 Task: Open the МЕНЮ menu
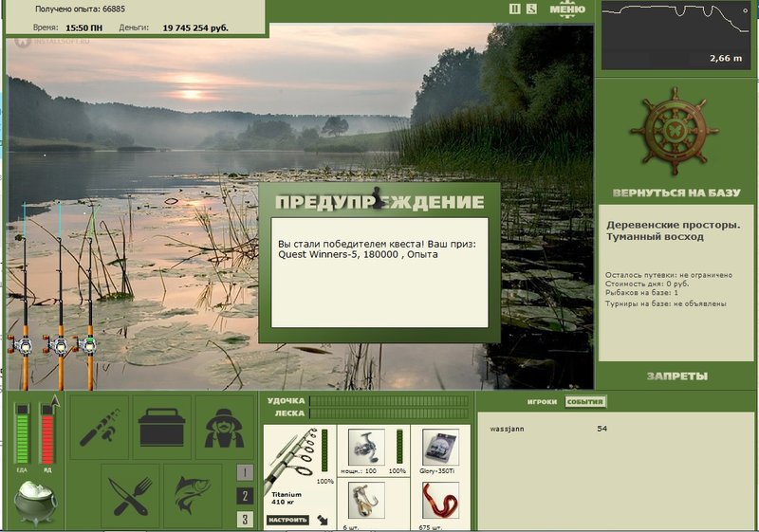[567, 9]
